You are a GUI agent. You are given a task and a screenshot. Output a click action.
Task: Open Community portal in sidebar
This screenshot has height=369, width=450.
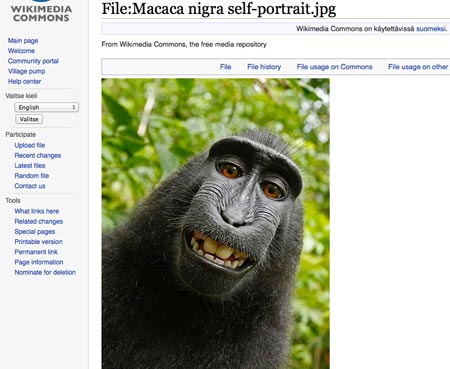33,61
